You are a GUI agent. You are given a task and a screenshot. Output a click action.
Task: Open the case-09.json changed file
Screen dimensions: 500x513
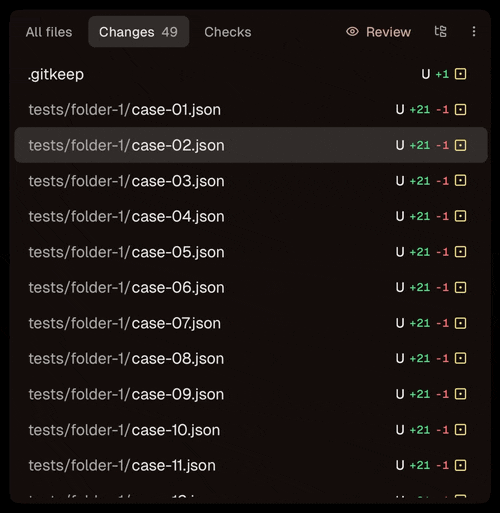coord(251,394)
